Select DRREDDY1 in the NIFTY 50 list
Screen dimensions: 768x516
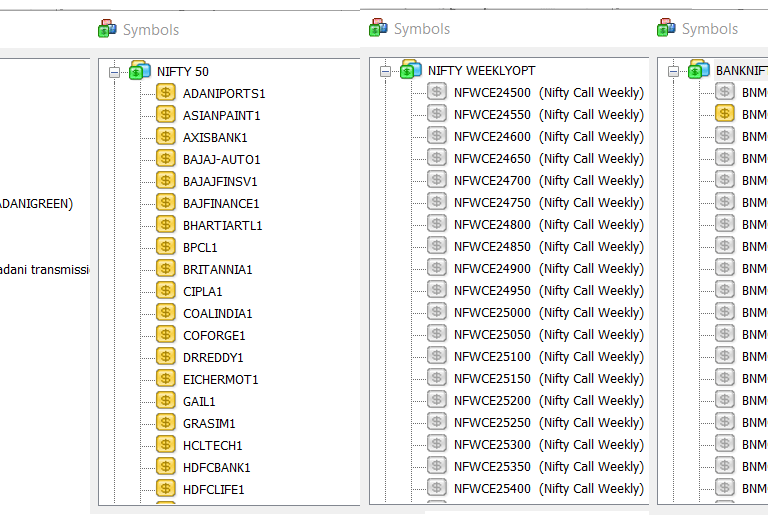point(213,358)
